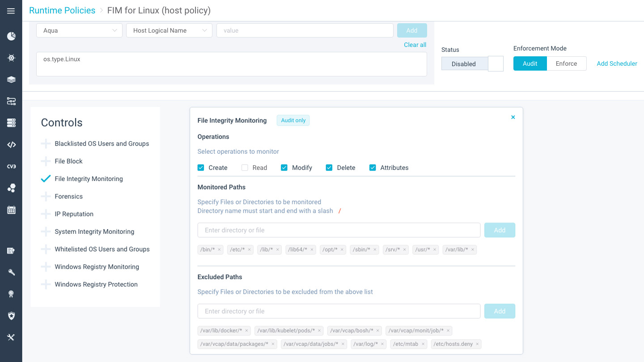Add Blacklisted OS Users and Groups control

[46, 143]
